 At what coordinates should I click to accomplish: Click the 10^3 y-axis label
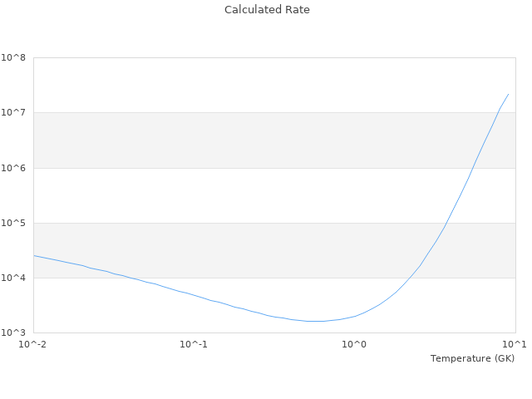pyautogui.click(x=13, y=332)
